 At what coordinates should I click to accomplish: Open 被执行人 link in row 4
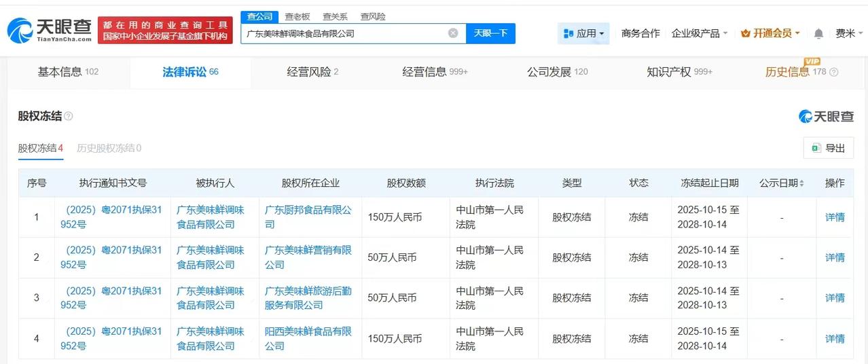[x=211, y=338]
